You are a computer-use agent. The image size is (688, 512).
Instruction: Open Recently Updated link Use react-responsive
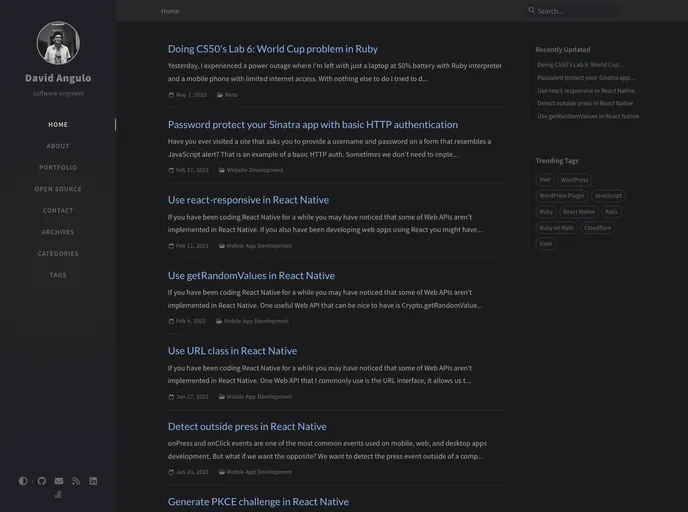tap(586, 91)
